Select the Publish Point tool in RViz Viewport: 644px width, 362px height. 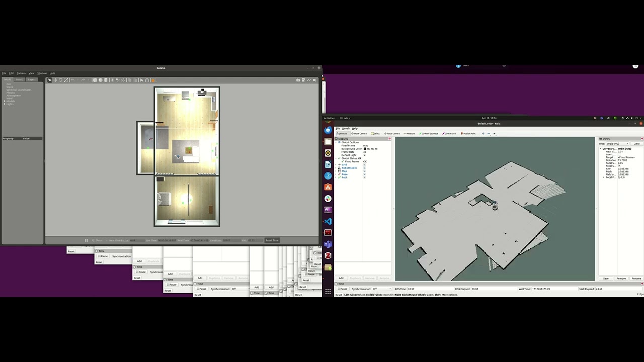point(468,134)
